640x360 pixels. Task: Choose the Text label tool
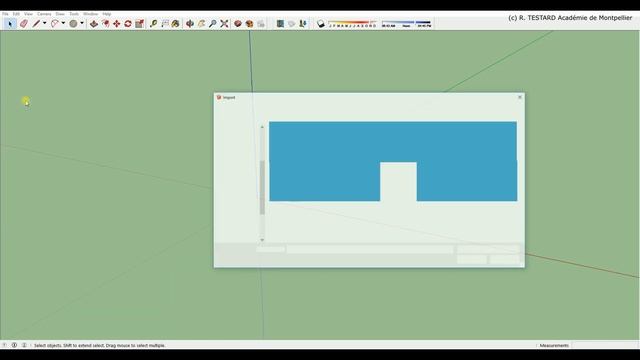pos(165,24)
